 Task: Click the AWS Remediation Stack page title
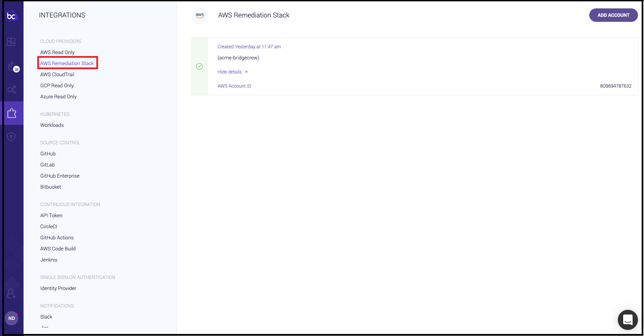(x=254, y=15)
